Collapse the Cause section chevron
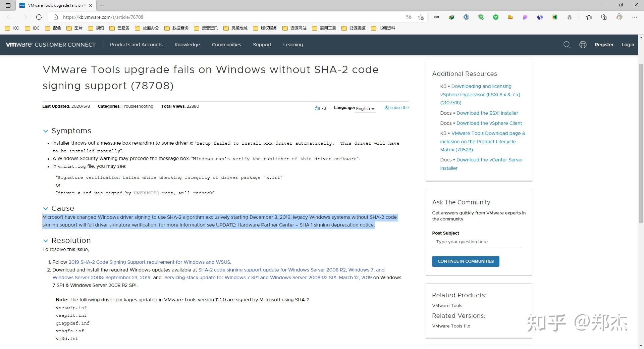Viewport: 644px width, 349px height. [46, 208]
